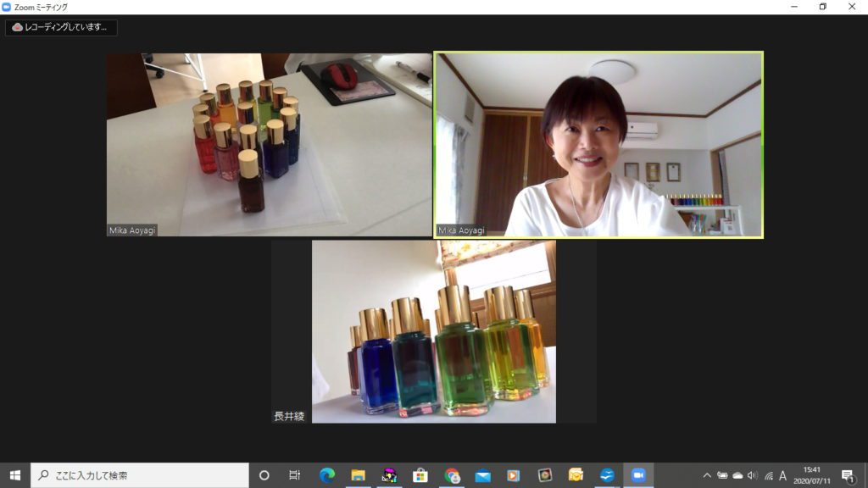The width and height of the screenshot is (868, 488).
Task: Open Microsoft Store from the taskbar
Action: click(x=420, y=475)
